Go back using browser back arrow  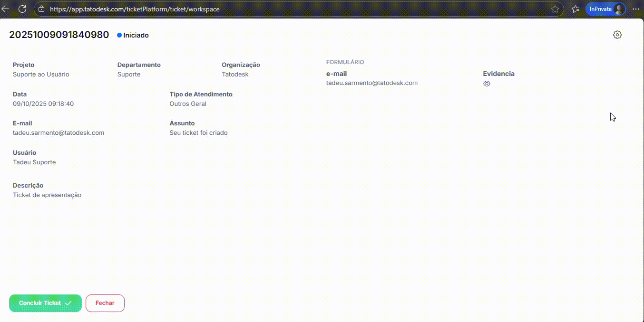click(x=6, y=9)
